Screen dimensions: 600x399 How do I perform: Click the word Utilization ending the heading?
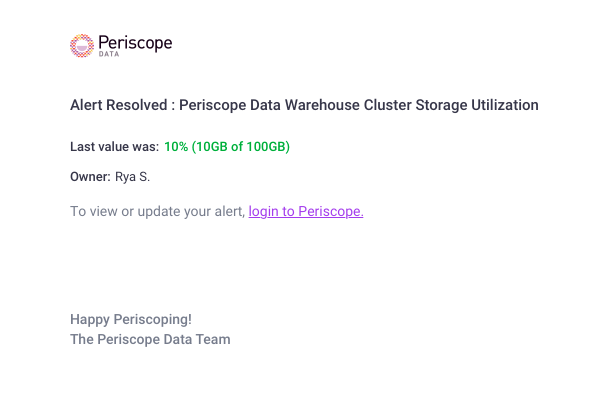click(x=505, y=105)
